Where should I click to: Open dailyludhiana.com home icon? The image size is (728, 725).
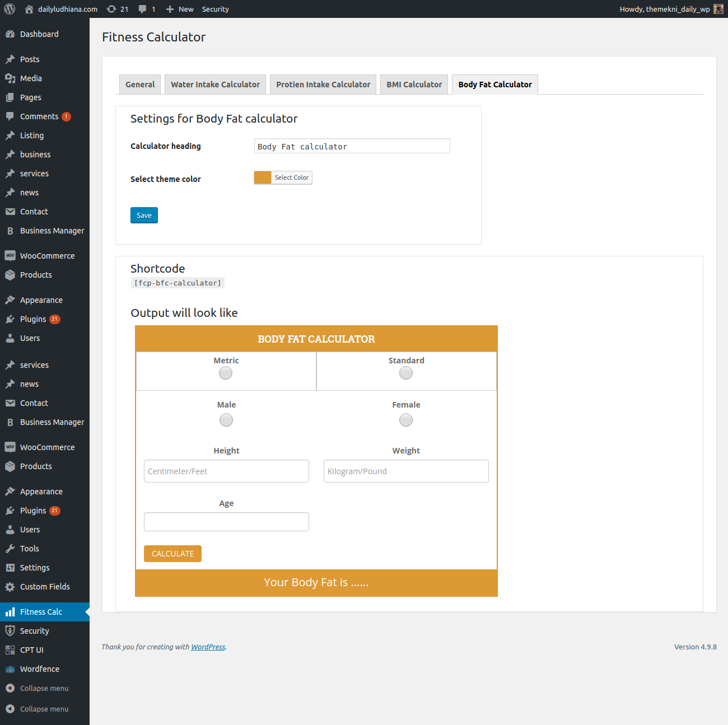29,9
